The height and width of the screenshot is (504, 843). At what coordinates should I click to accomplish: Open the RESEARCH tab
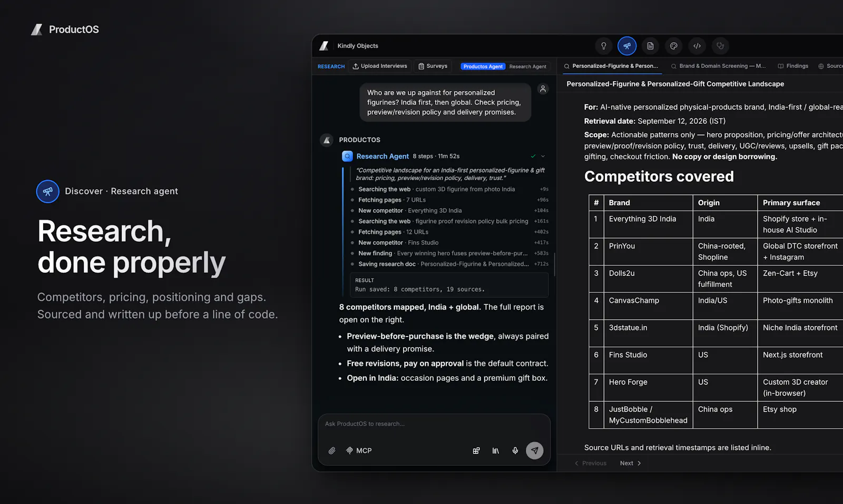click(331, 66)
